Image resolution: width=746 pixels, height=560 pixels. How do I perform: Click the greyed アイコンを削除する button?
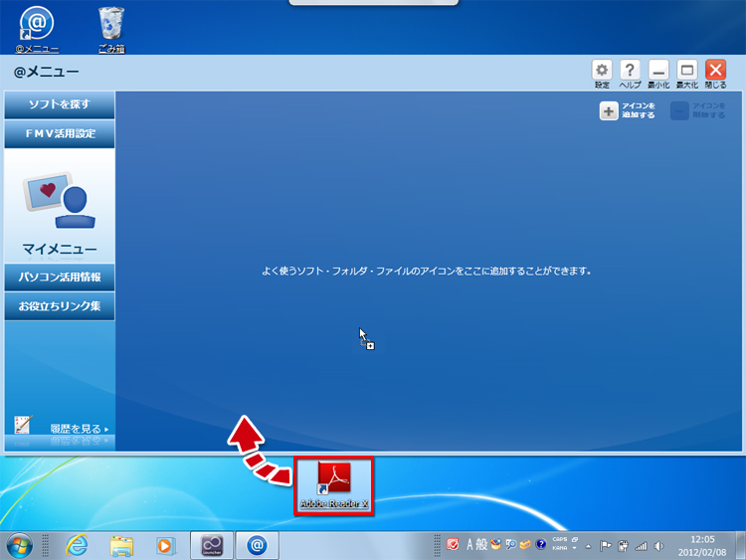pos(698,110)
